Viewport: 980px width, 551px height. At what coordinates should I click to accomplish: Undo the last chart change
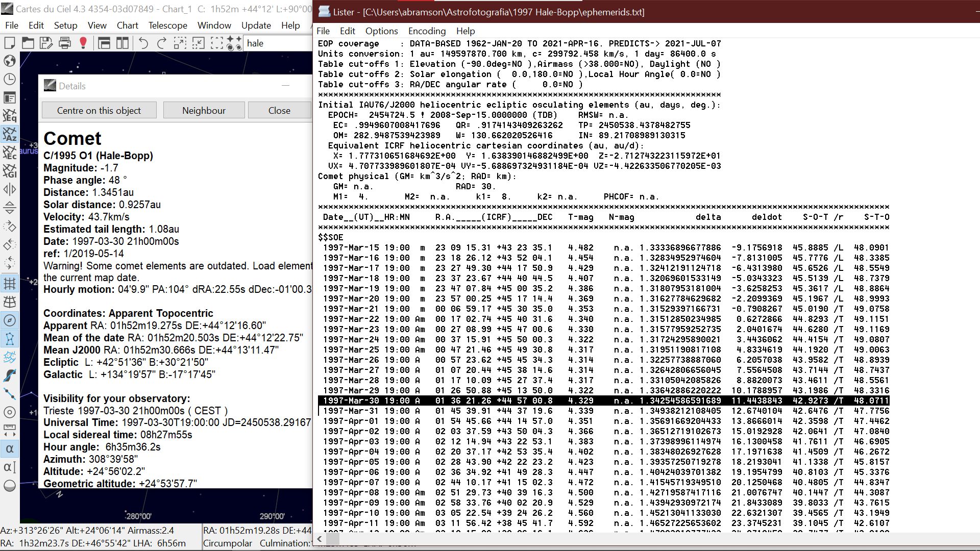tap(143, 43)
